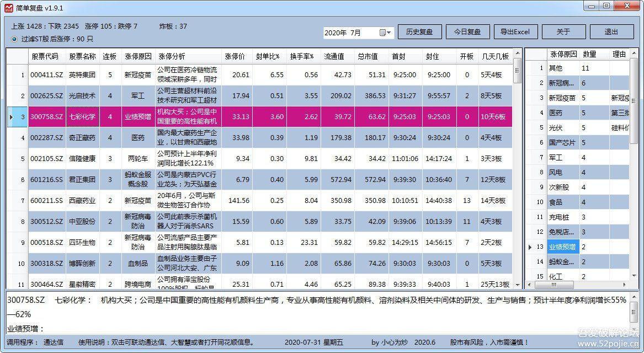Click the app logo icon in title bar
Image resolution: width=644 pixels, height=353 pixels.
pyautogui.click(x=8, y=8)
